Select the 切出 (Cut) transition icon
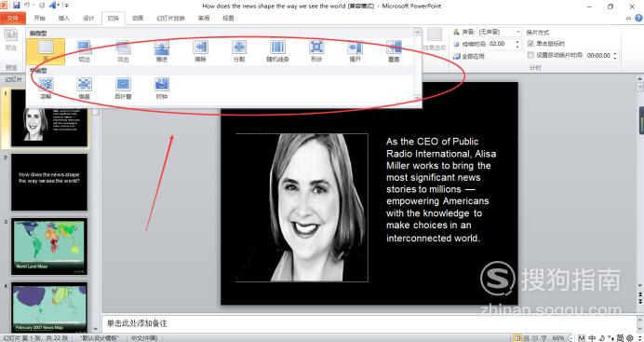The width and height of the screenshot is (644, 342). click(85, 51)
